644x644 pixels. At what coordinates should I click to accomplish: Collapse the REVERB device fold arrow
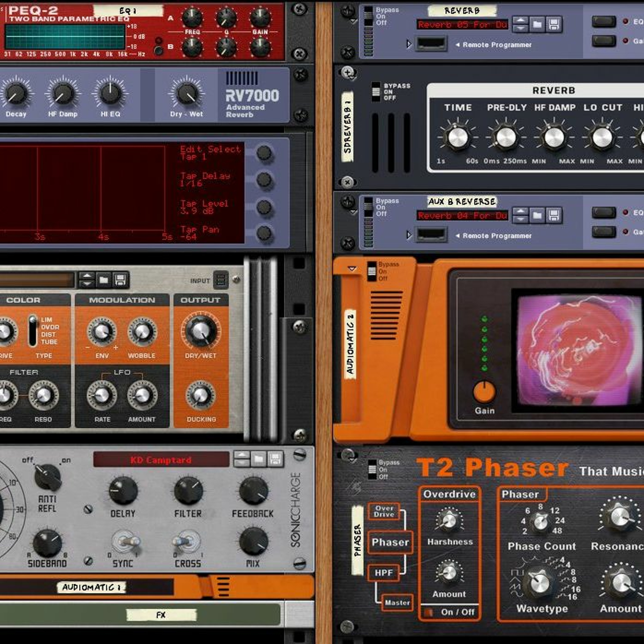[353, 22]
